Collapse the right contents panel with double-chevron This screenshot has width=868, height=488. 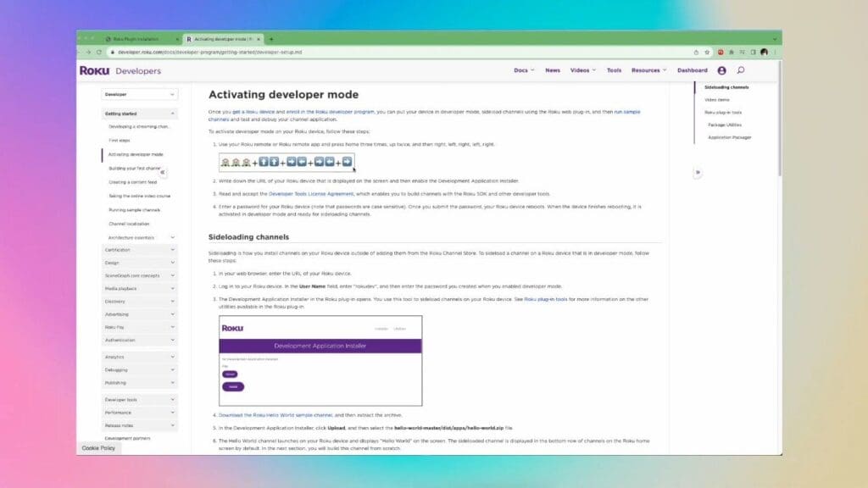click(x=698, y=172)
